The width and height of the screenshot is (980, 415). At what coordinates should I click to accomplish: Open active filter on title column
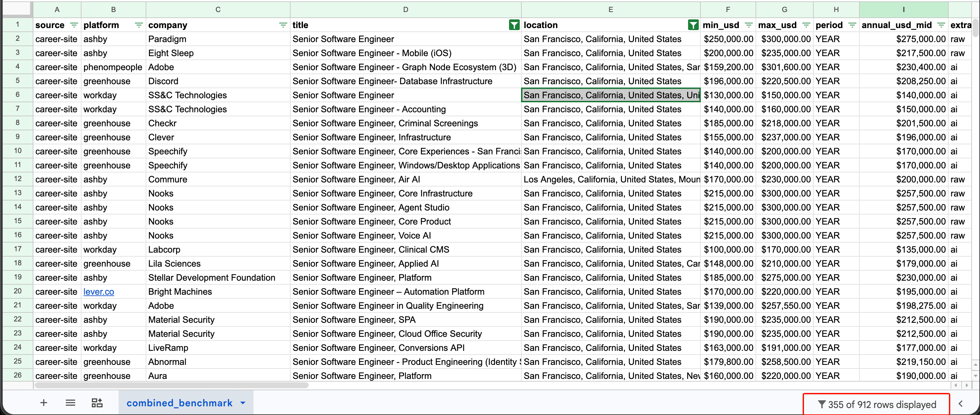(514, 25)
